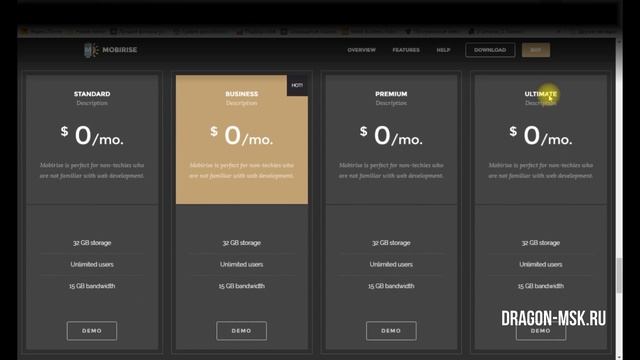Click 'Unlimited users' in Standard plan

click(92, 264)
